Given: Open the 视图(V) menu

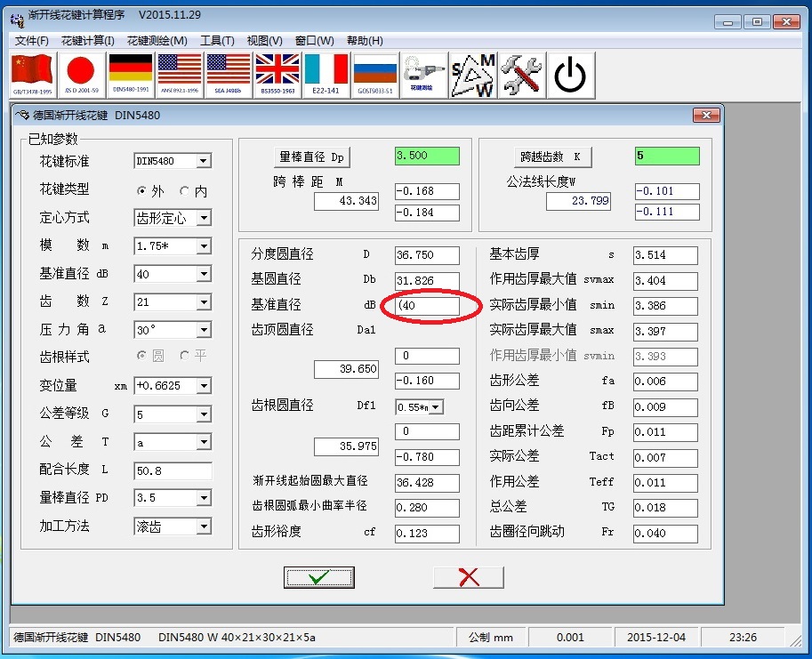Looking at the screenshot, I should (x=265, y=40).
